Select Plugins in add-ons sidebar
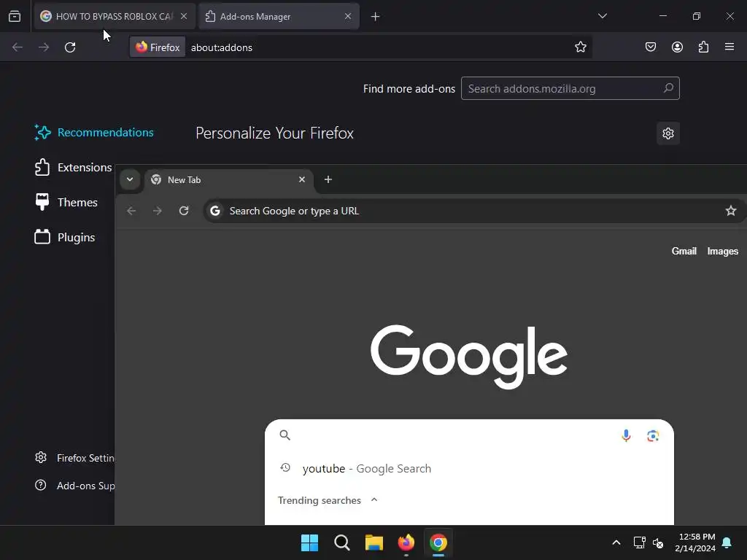The image size is (747, 560). click(65, 237)
